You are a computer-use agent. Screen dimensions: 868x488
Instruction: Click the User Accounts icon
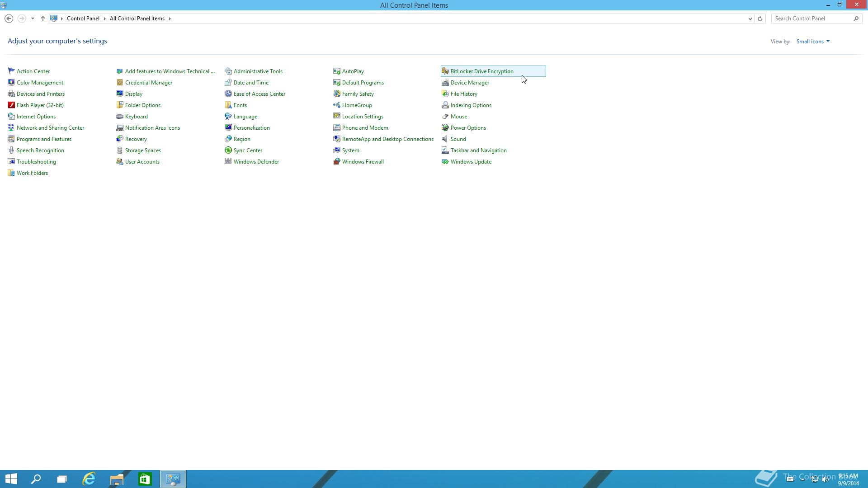pos(120,161)
